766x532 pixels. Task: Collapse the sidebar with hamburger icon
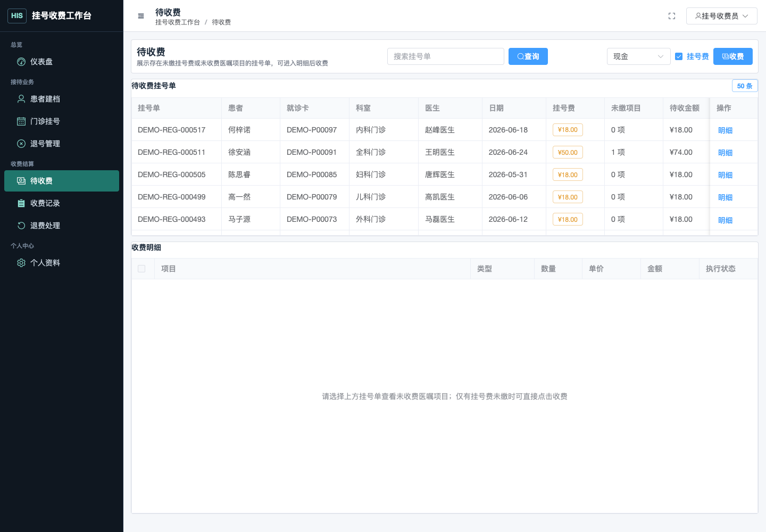coord(141,16)
